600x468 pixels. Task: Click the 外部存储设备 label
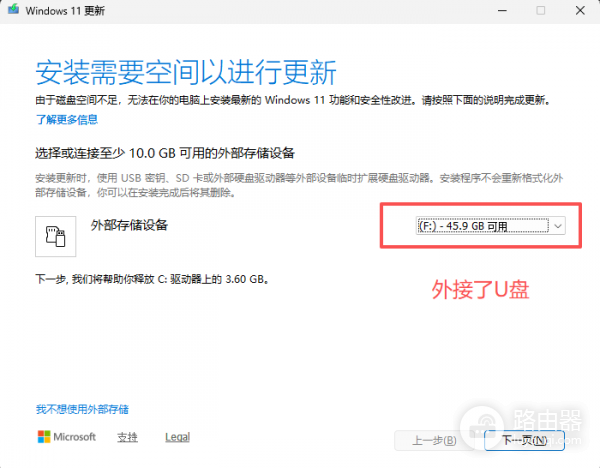(x=129, y=225)
